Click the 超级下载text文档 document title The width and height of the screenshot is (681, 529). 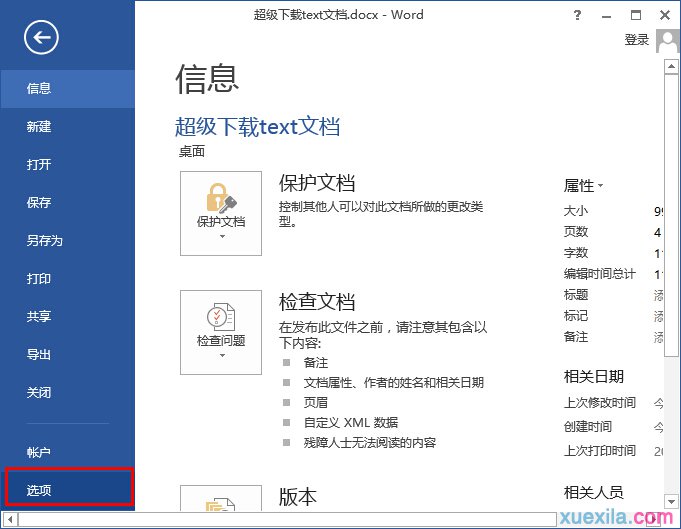click(x=257, y=127)
